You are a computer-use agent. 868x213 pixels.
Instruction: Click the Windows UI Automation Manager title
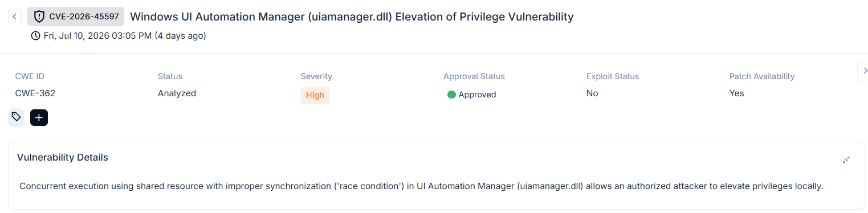pyautogui.click(x=352, y=17)
